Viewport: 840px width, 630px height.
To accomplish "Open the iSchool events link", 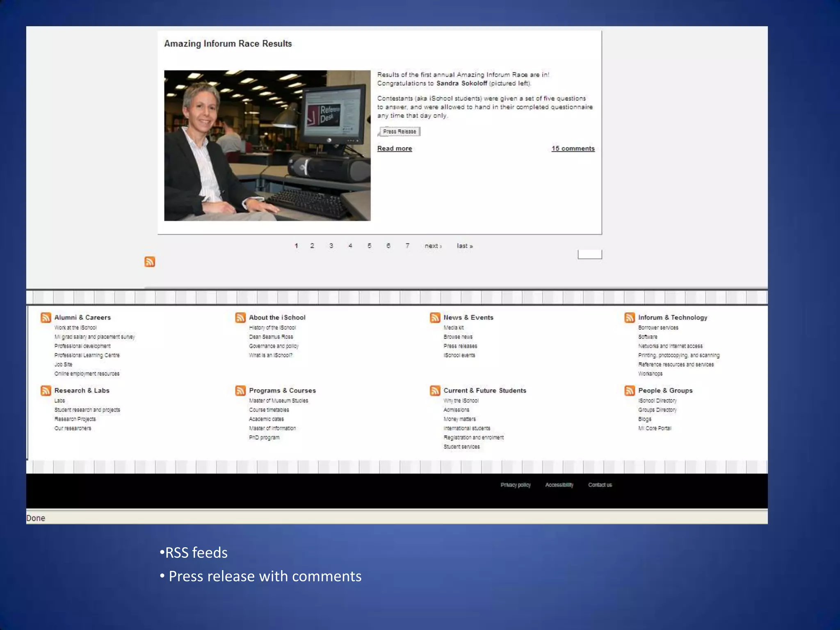I will [459, 355].
